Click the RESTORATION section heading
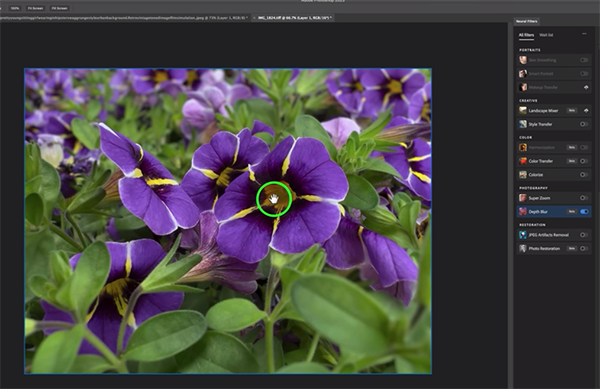 532,225
